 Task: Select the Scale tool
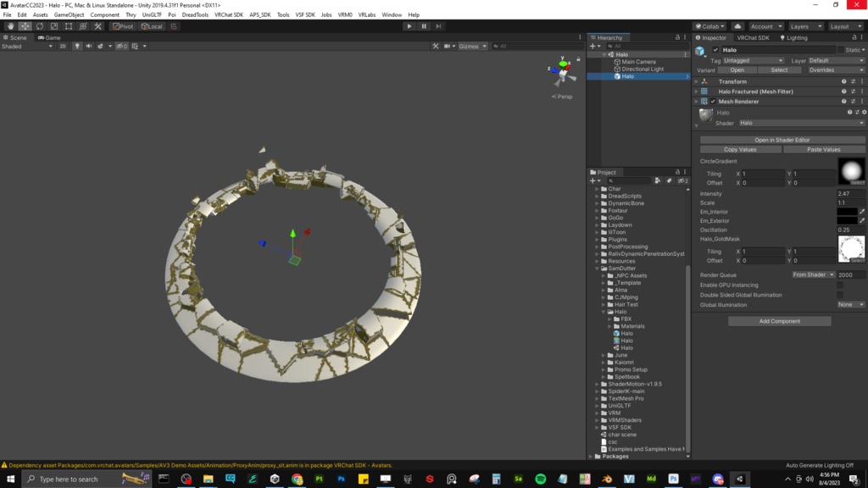[x=53, y=26]
